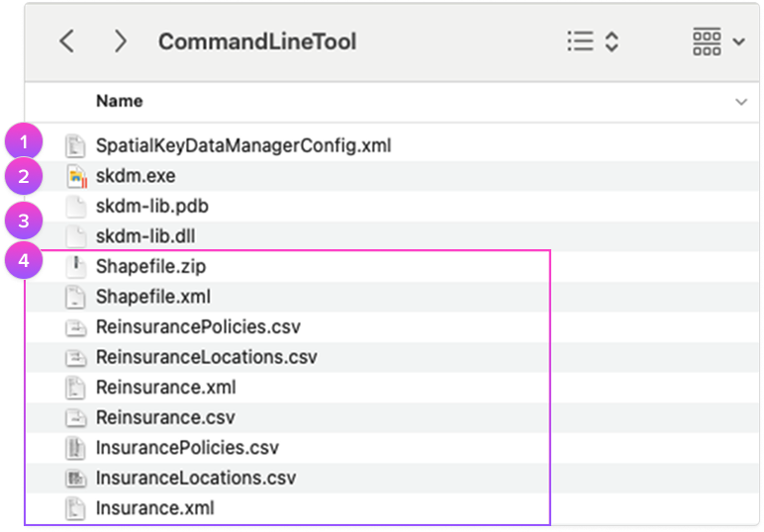This screenshot has width=764, height=532.
Task: Open the group-by icon dropdown
Action: 718,42
